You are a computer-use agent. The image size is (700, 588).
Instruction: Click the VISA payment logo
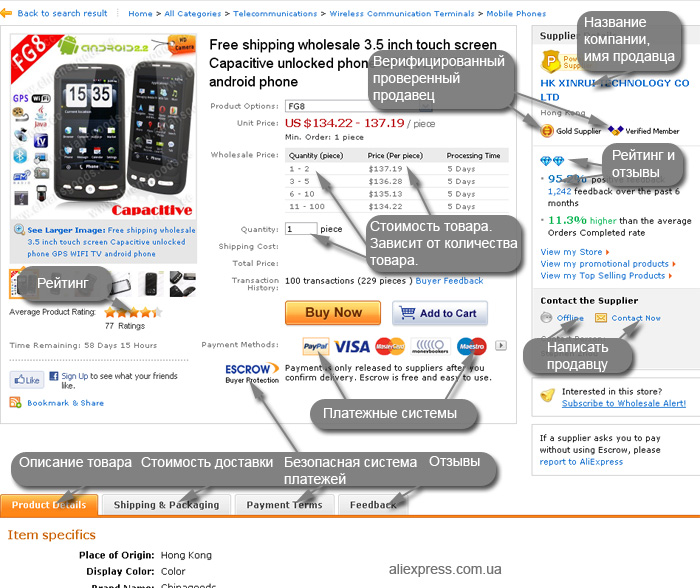pos(352,346)
